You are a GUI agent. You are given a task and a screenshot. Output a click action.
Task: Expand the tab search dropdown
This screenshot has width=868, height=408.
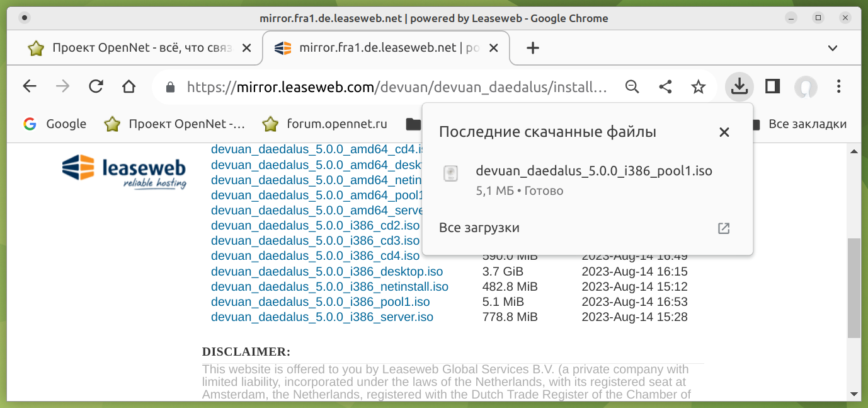[833, 48]
